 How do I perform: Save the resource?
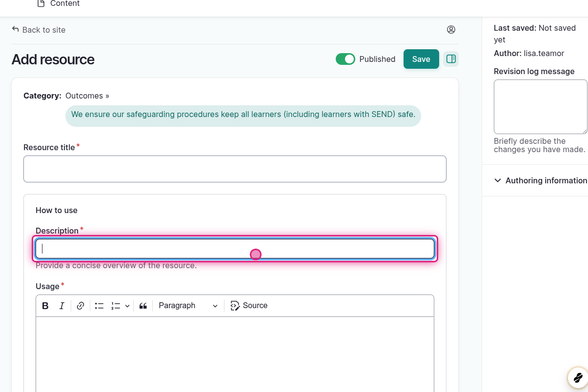(x=421, y=59)
